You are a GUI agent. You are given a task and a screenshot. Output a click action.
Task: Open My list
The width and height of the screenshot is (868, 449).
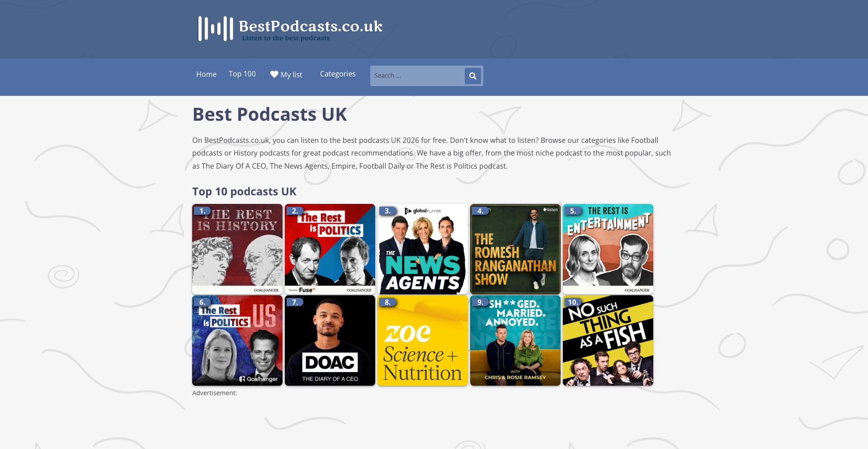coord(291,74)
